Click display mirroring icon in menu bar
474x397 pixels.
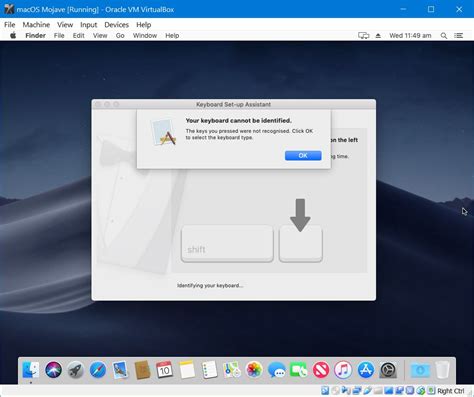tap(363, 35)
